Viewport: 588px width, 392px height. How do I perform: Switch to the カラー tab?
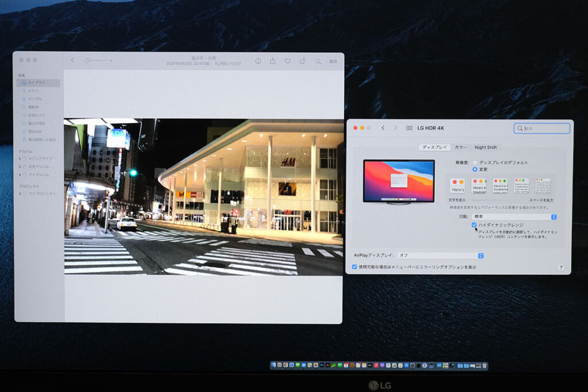coord(461,148)
